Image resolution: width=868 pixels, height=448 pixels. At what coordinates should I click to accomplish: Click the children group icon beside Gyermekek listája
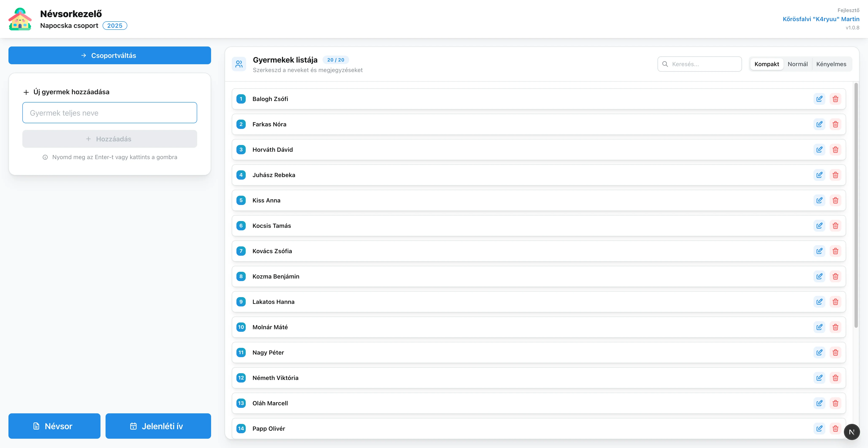pos(239,64)
